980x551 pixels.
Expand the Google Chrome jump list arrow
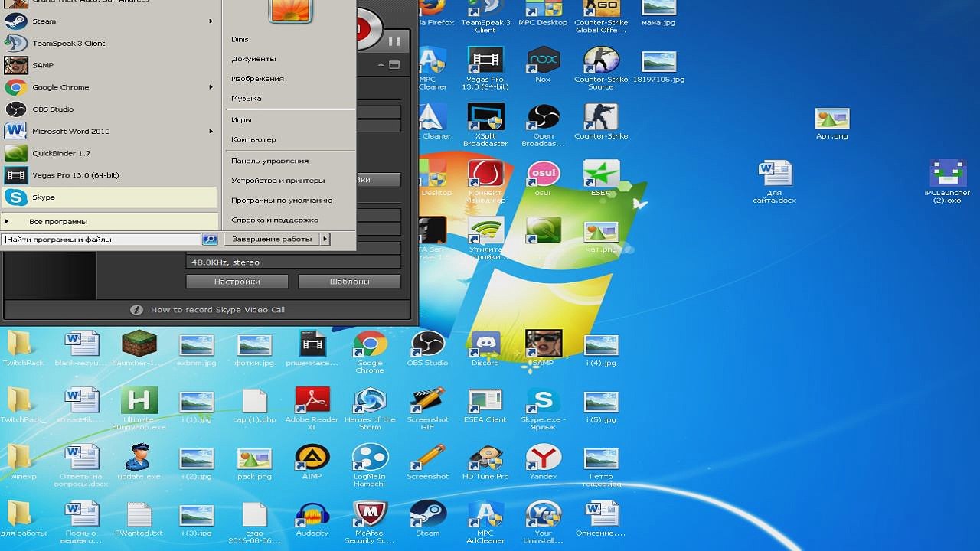pos(211,87)
